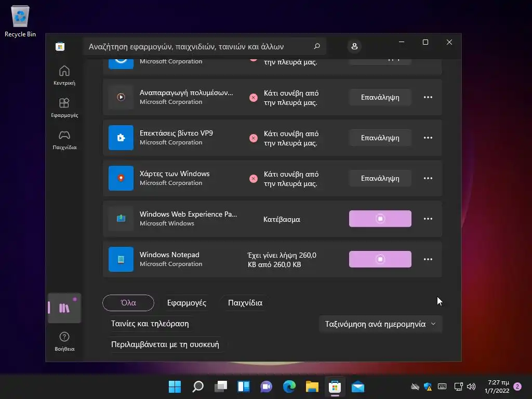Image resolution: width=532 pixels, height=399 pixels.
Task: Launch Microsoft Edge from the taskbar
Action: tap(289, 387)
